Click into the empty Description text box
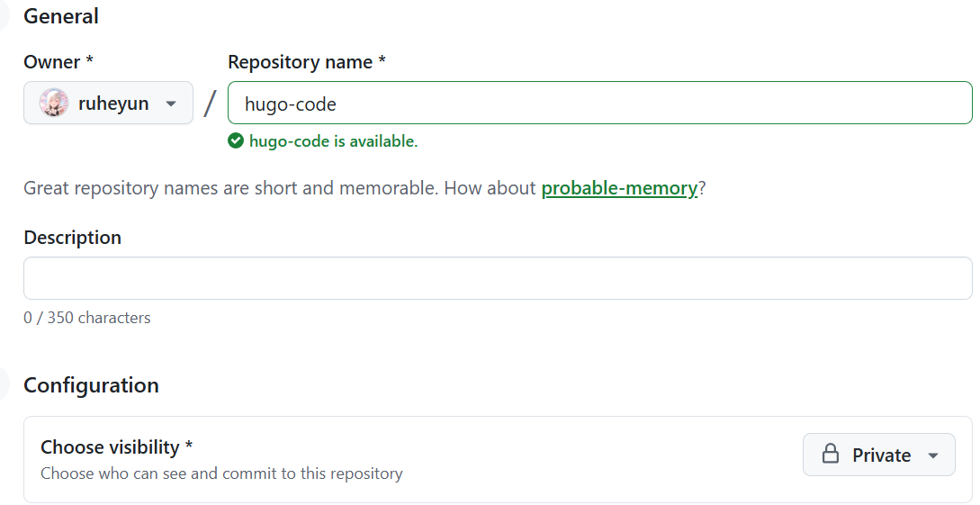This screenshot has height=505, width=980. click(498, 278)
